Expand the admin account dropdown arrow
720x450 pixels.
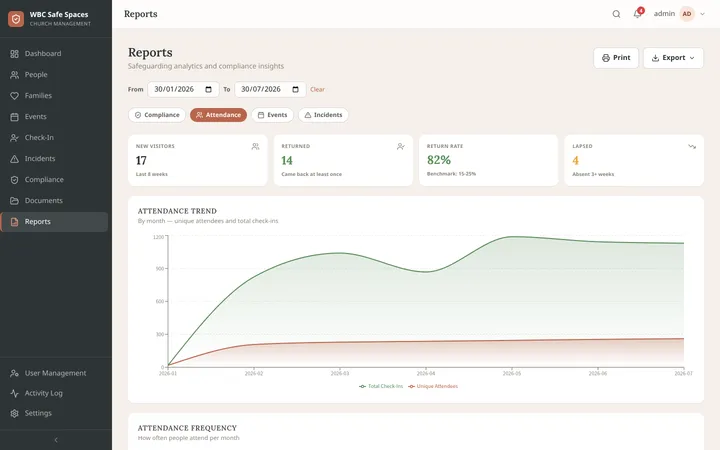(x=702, y=14)
